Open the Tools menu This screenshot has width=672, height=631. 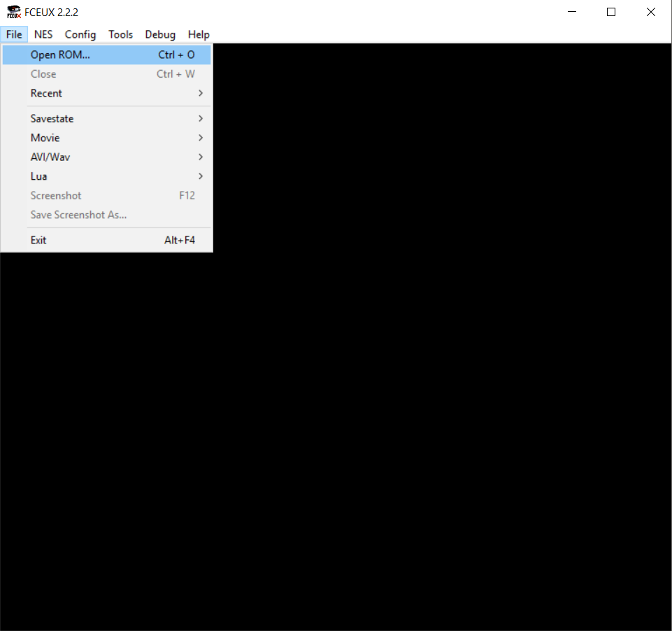pos(120,34)
